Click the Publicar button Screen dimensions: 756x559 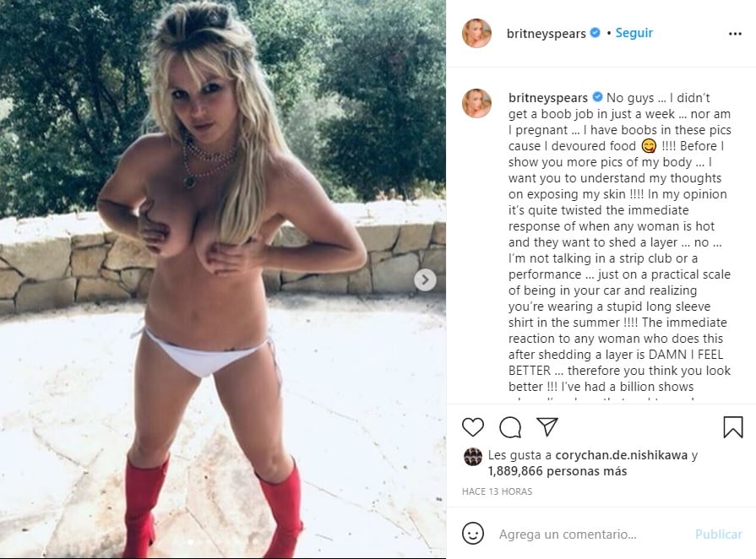[x=718, y=534]
